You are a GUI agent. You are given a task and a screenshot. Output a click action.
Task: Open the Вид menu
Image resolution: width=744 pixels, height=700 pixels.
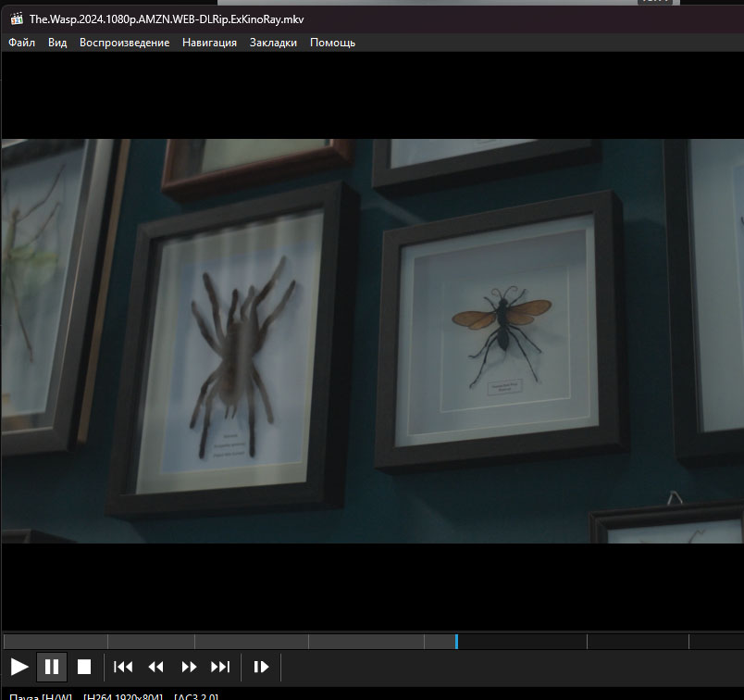[x=57, y=43]
